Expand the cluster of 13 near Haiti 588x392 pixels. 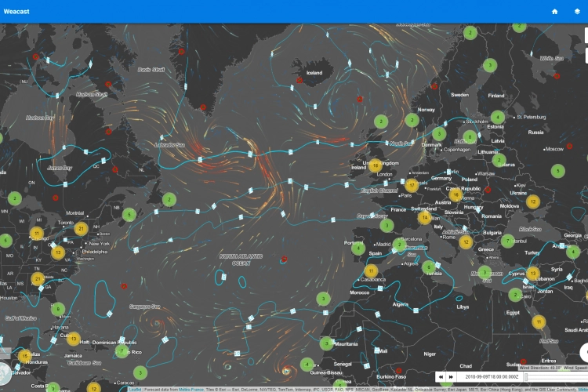pyautogui.click(x=74, y=339)
